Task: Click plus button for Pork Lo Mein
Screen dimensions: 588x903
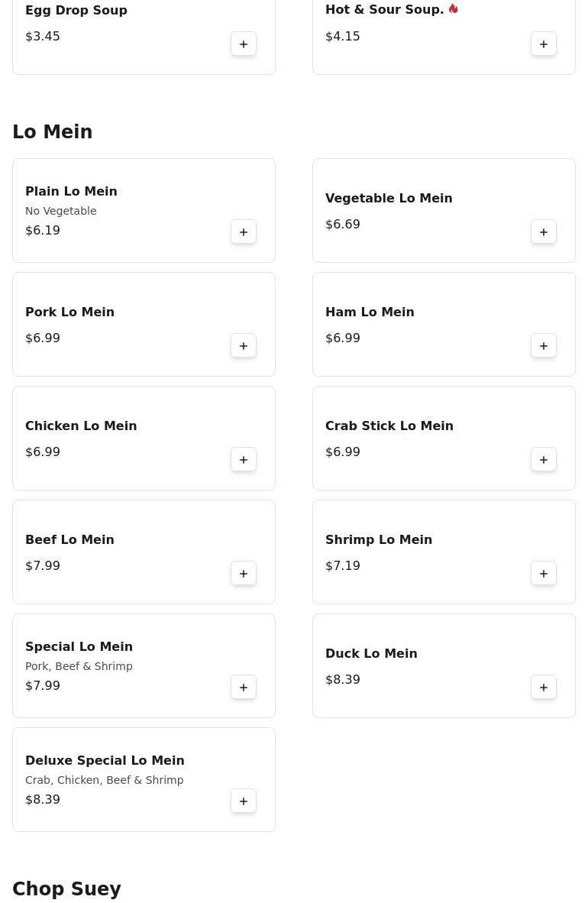Action: pos(244,346)
